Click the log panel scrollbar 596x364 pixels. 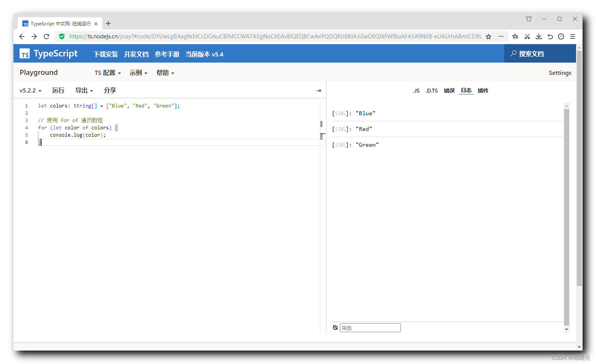pos(566,217)
